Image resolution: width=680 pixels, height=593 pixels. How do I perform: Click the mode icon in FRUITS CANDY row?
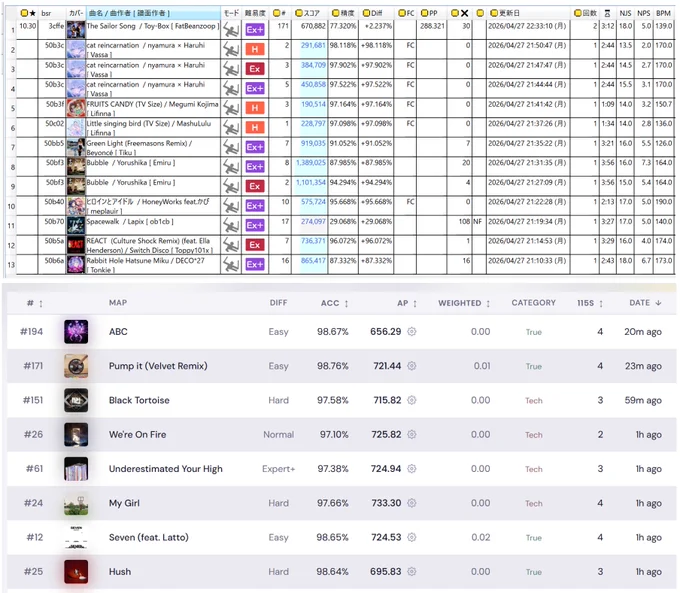(x=231, y=108)
